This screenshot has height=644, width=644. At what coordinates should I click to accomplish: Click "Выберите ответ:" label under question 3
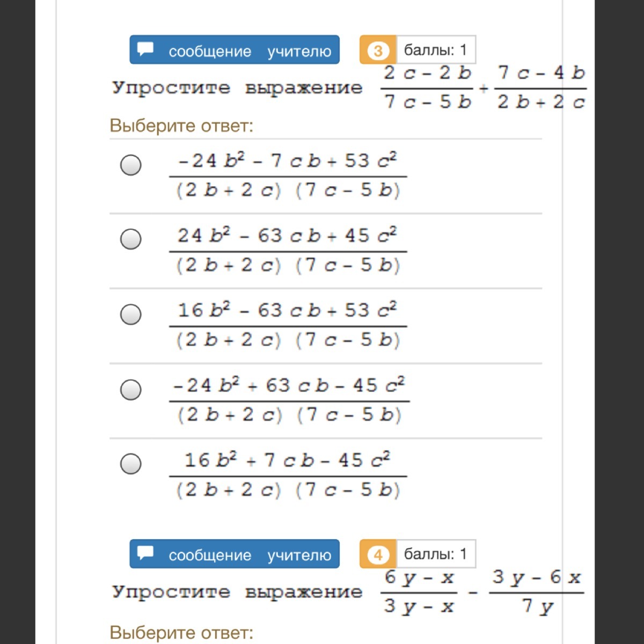pos(181,126)
